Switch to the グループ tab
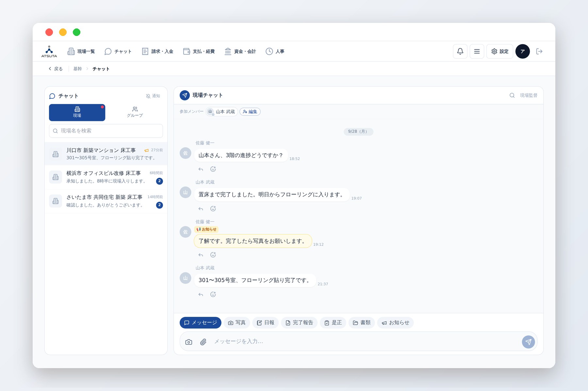This screenshot has height=391, width=588. pyautogui.click(x=135, y=112)
